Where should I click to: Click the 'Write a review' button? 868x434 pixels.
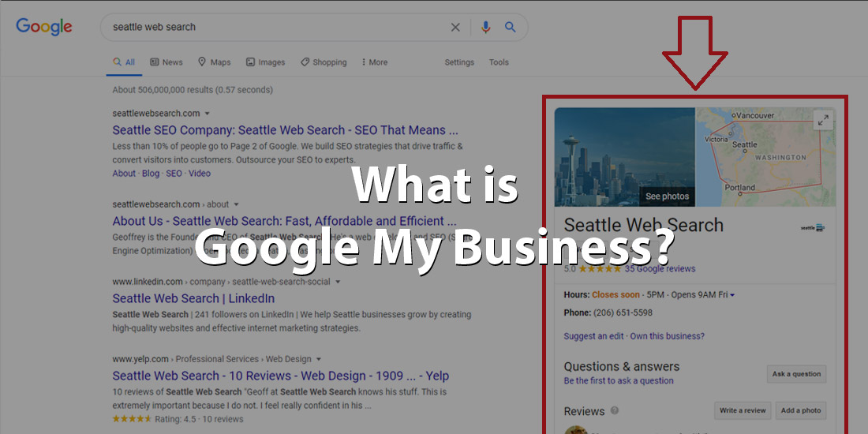[x=743, y=410]
